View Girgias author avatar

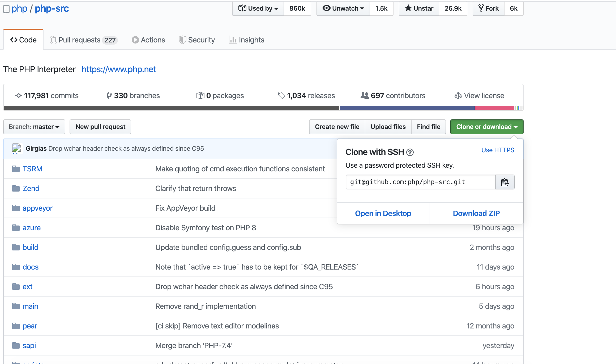click(x=16, y=149)
